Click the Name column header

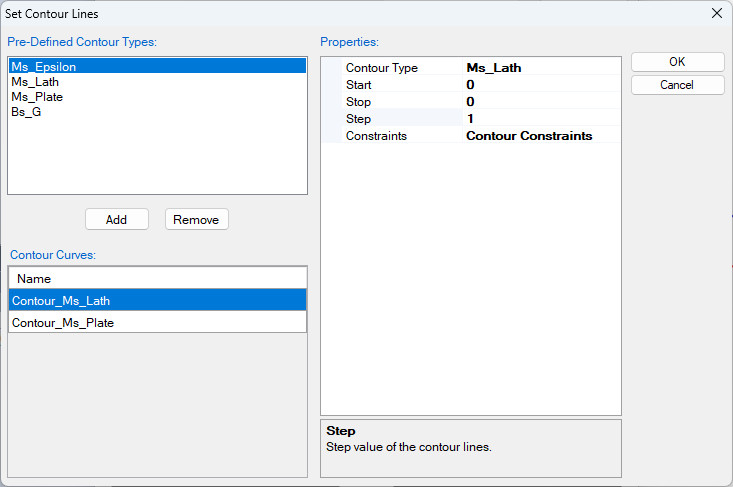click(157, 278)
